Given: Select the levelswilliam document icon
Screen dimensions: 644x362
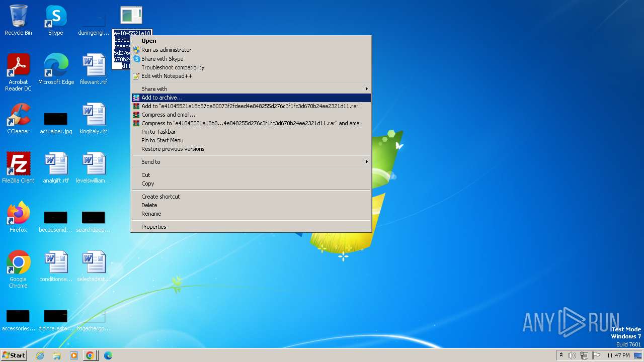Looking at the screenshot, I should click(94, 168).
